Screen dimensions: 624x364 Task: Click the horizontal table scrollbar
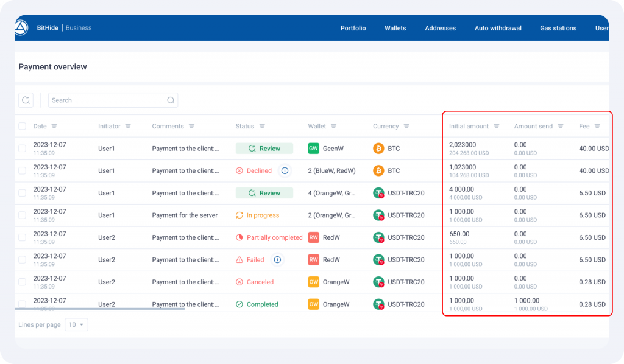(x=99, y=309)
